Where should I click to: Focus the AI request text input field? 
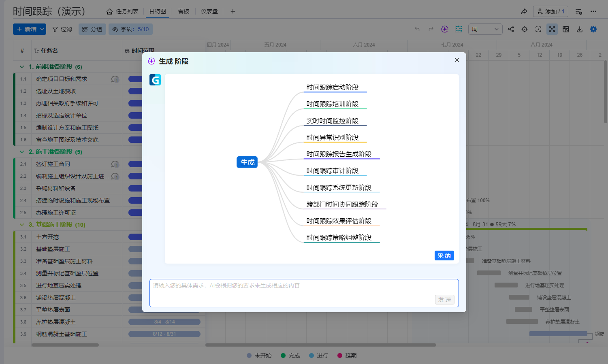[x=304, y=293]
